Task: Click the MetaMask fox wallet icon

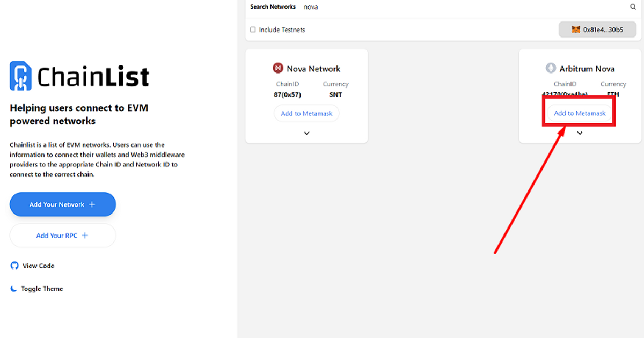Action: pyautogui.click(x=576, y=30)
